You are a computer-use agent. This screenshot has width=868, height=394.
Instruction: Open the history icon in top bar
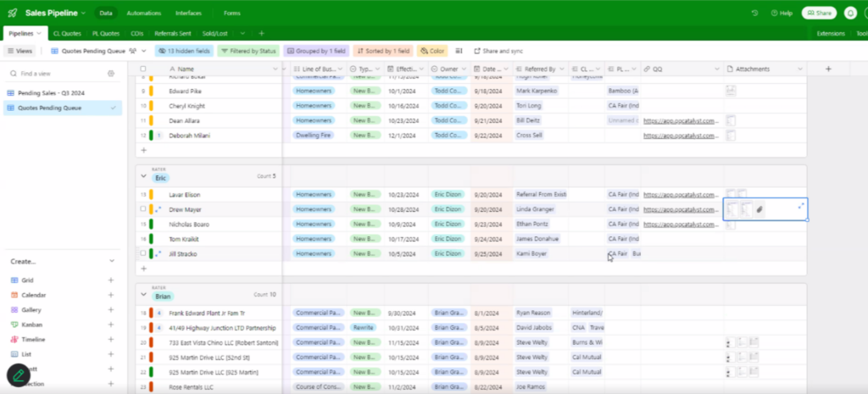pos(754,14)
